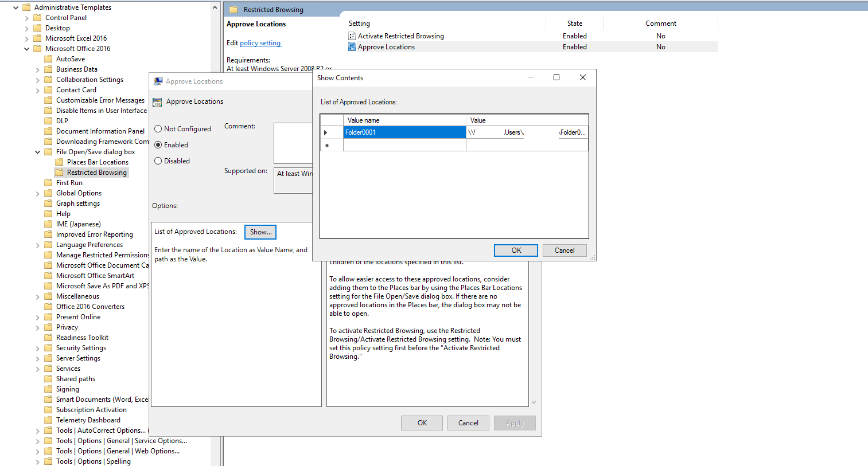Open the policy setting link
This screenshot has height=466, width=868.
pyautogui.click(x=260, y=42)
